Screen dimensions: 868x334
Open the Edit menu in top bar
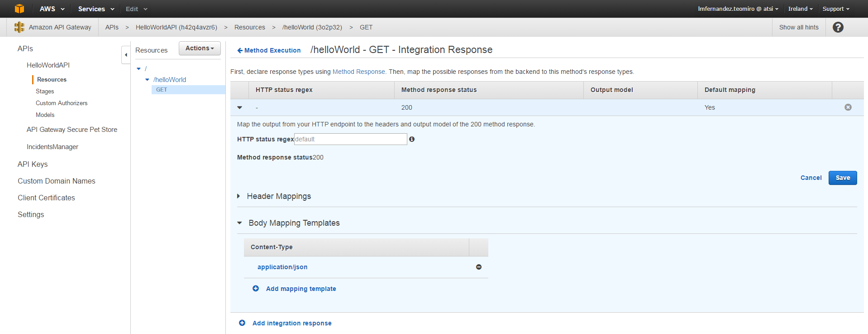(137, 9)
